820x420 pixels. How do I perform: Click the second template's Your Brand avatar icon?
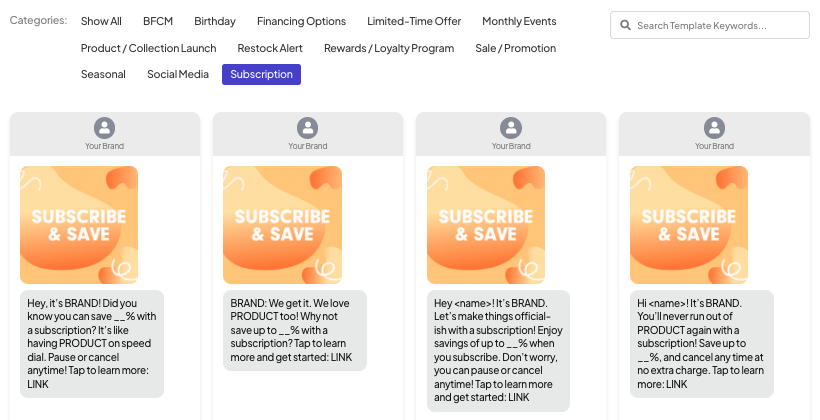pyautogui.click(x=308, y=128)
